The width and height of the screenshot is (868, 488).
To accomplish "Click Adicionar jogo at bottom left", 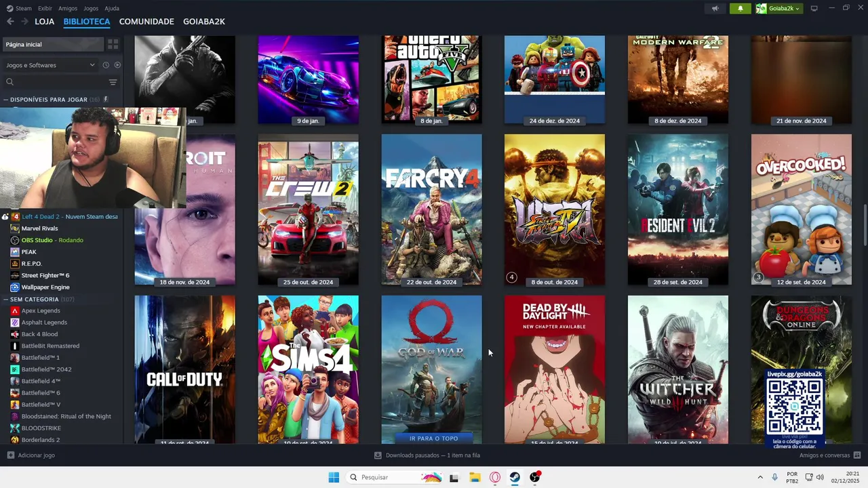I will pyautogui.click(x=31, y=455).
